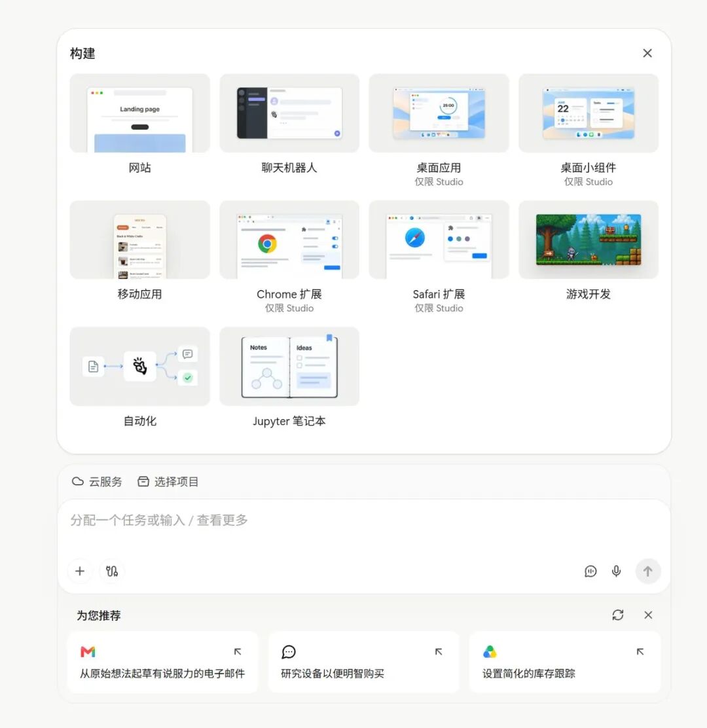Click the arrow on the 研究设备 card
707x728 pixels.
pyautogui.click(x=439, y=652)
